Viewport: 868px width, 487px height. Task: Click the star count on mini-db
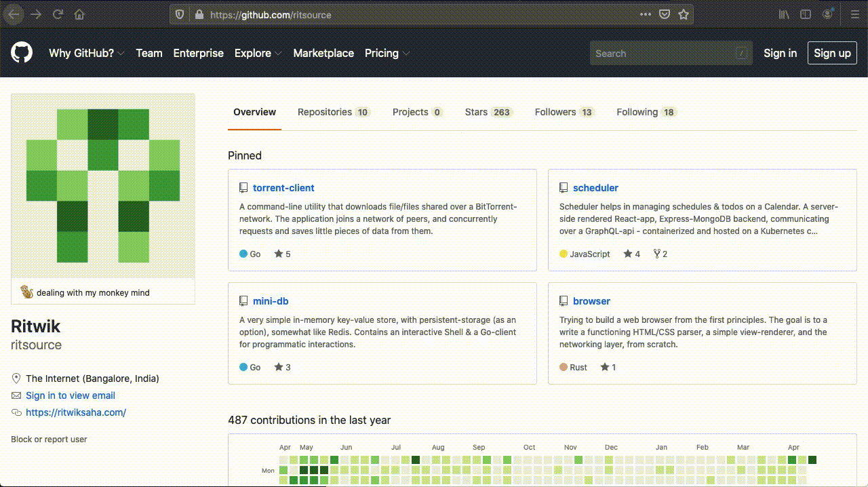[x=282, y=368]
